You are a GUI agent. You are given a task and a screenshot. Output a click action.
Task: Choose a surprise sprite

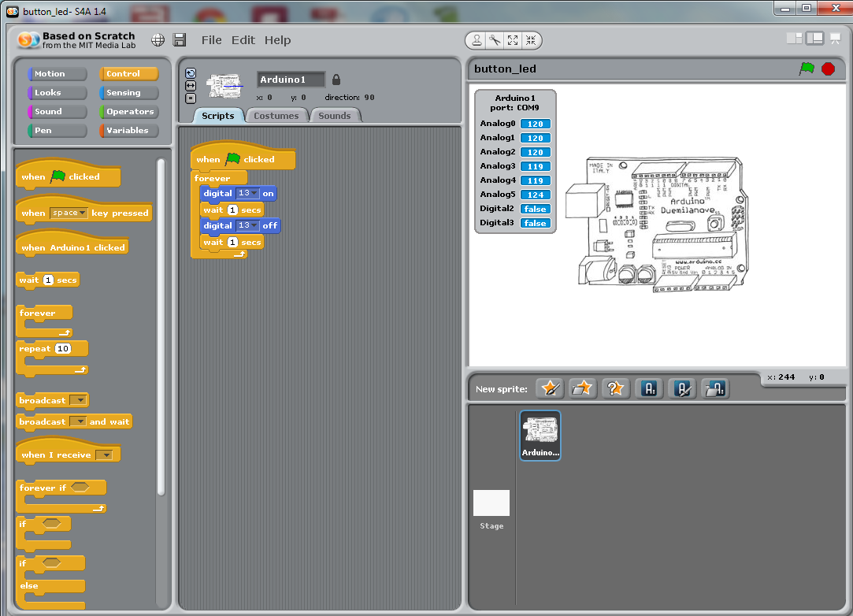[x=615, y=388]
